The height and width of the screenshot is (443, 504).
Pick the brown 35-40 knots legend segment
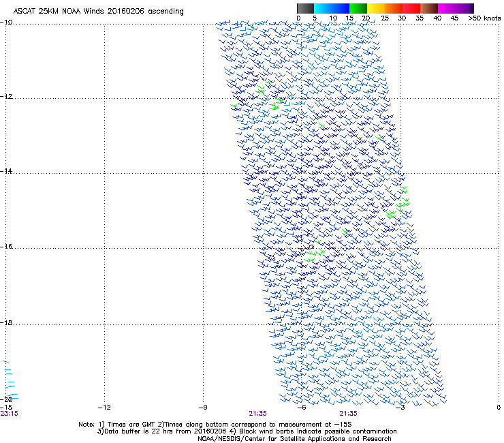pyautogui.click(x=429, y=8)
